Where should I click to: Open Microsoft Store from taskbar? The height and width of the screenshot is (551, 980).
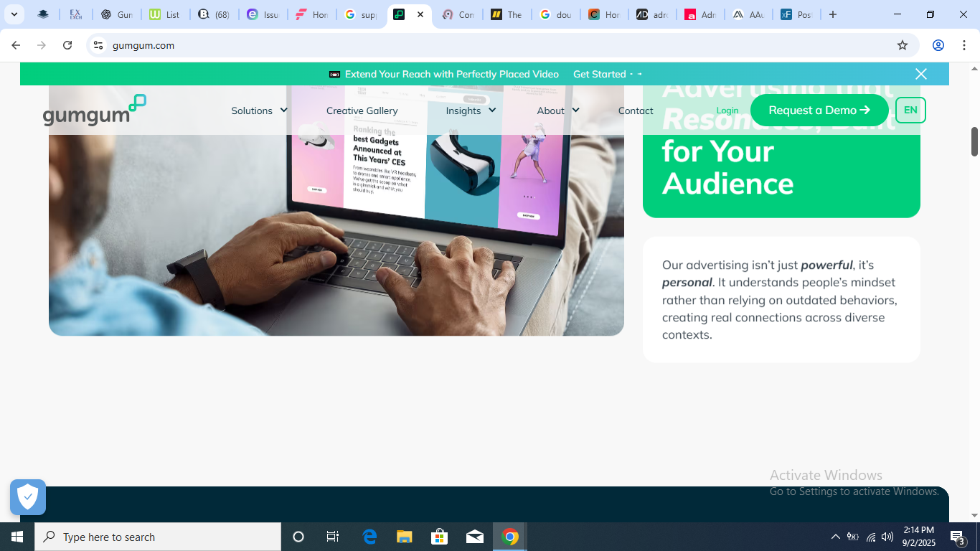(x=440, y=537)
